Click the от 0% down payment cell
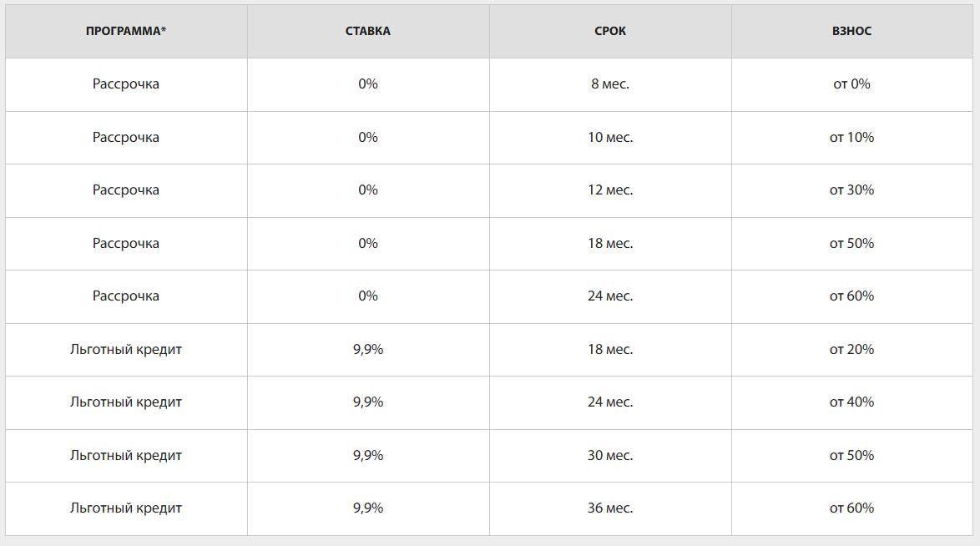This screenshot has height=546, width=980. point(851,84)
